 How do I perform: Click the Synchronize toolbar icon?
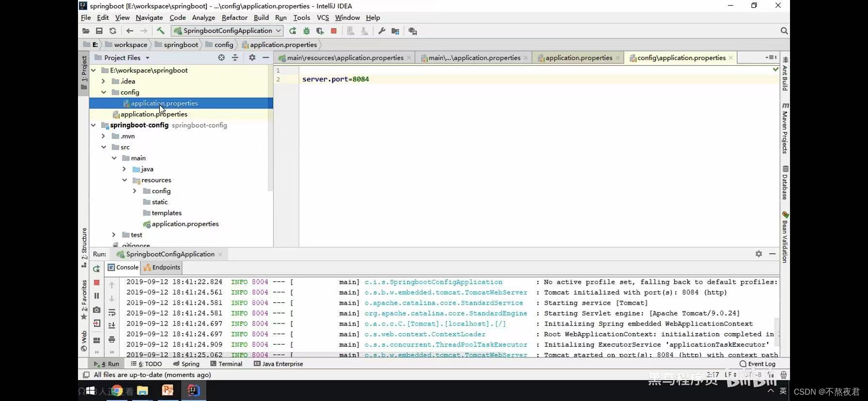113,31
